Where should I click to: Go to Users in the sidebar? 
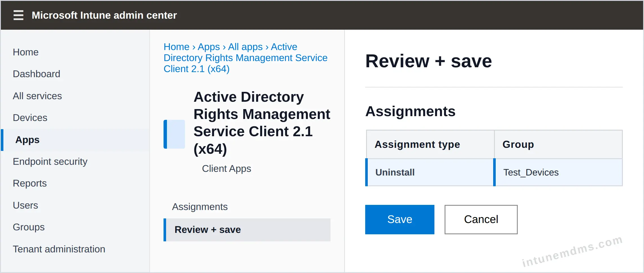pos(25,205)
